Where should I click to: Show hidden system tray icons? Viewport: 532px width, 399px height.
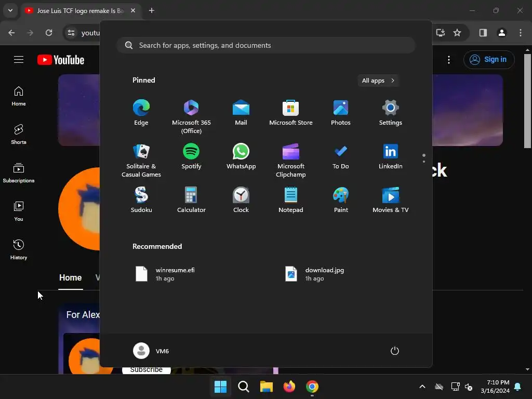pyautogui.click(x=422, y=387)
